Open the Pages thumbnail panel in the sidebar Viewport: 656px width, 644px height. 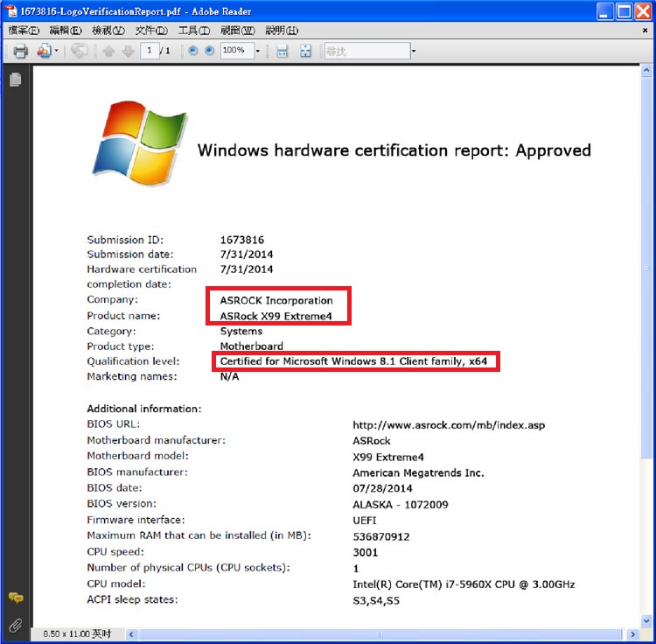(x=16, y=80)
